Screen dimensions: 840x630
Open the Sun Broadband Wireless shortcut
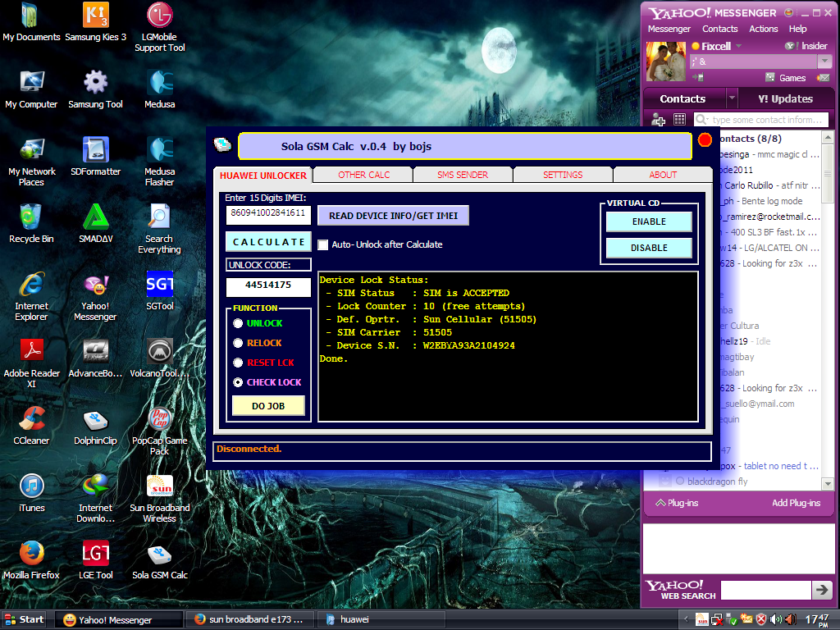(159, 487)
